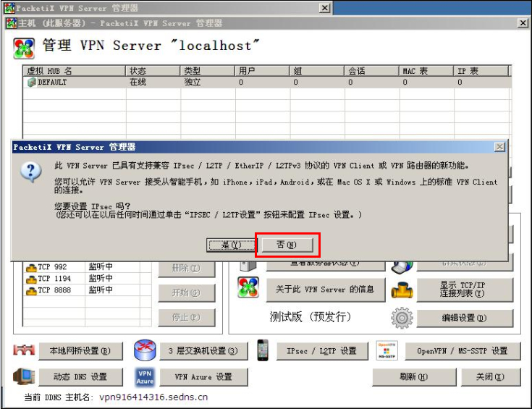Viewport: 532px width, 409px height.
Task: Open 显示 TCP/IP 连接列表
Action: pos(465,290)
